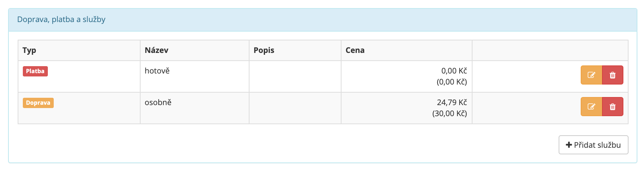This screenshot has width=644, height=172.
Task: Select the hotově name cell
Action: click(195, 76)
